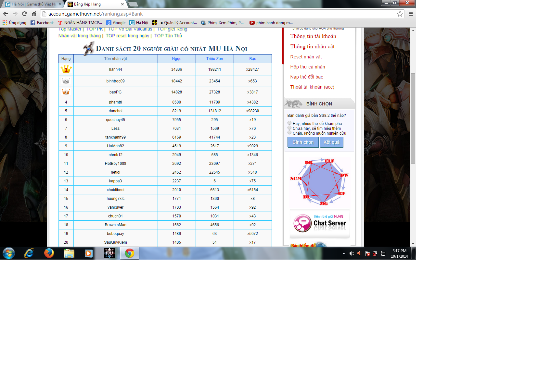Viewport: 551px width, 392px height.
Task: Open the phim hanh dong bookmark
Action: tap(271, 23)
